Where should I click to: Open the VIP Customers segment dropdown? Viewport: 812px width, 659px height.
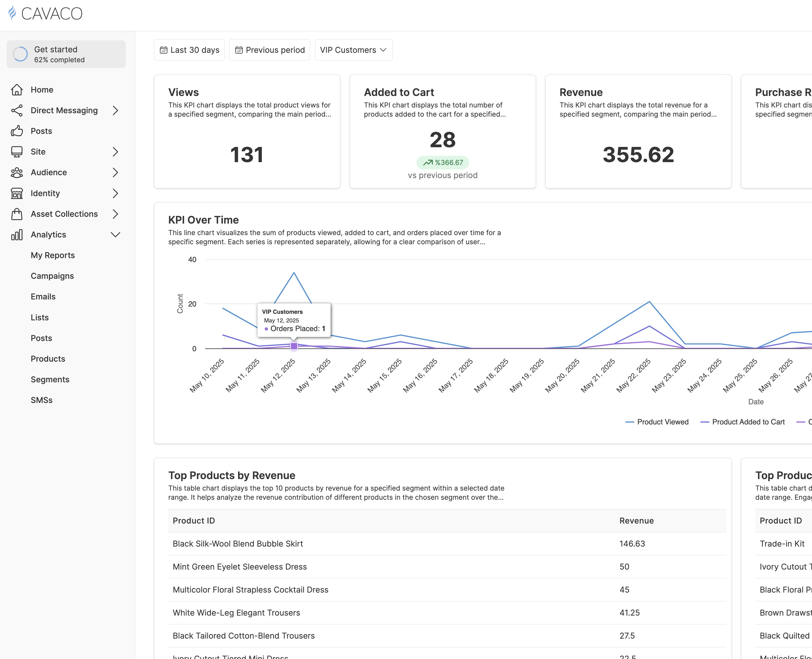pyautogui.click(x=354, y=50)
